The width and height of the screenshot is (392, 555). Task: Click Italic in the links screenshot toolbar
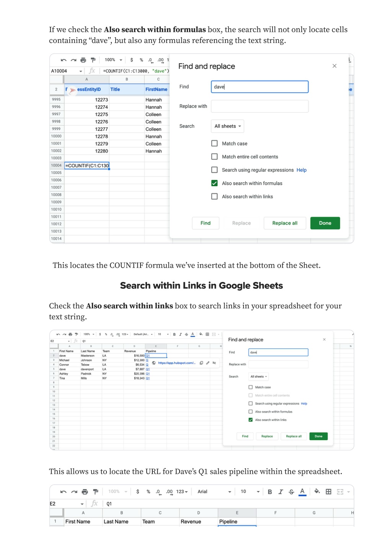click(x=180, y=334)
